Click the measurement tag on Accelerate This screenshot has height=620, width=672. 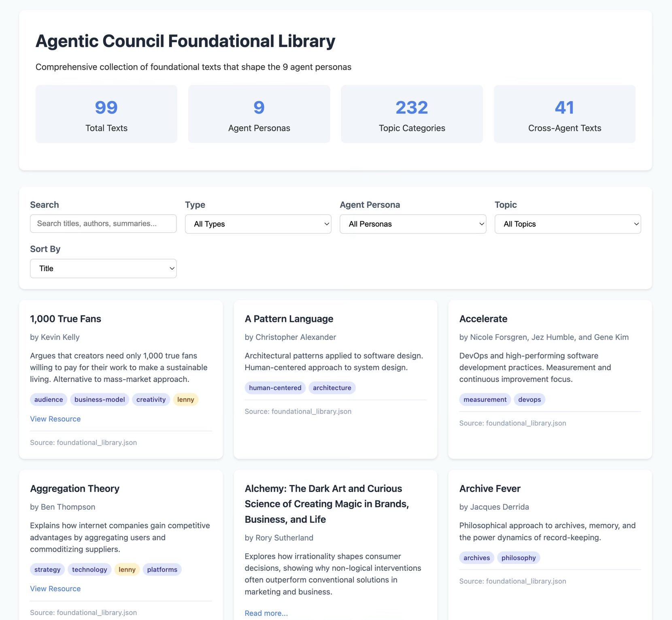tap(485, 399)
